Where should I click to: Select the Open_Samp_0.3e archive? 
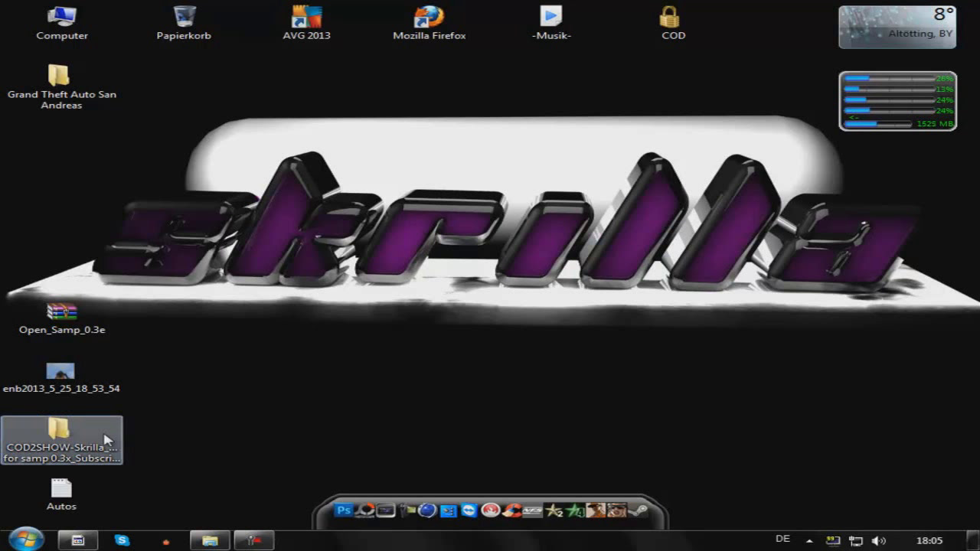(x=62, y=318)
